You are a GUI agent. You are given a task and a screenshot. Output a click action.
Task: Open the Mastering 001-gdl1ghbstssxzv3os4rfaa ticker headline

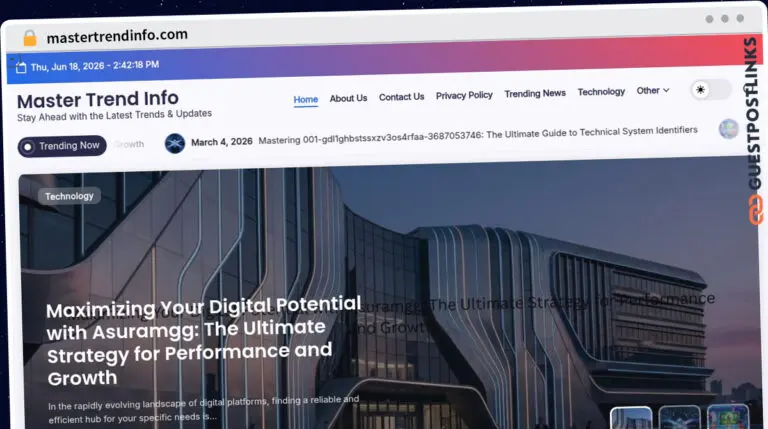[478, 135]
